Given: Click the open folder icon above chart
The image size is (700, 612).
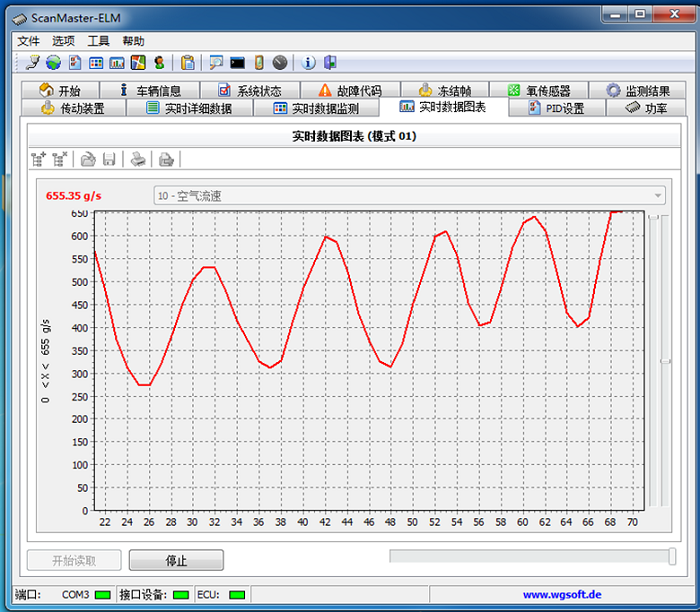Looking at the screenshot, I should tap(88, 158).
